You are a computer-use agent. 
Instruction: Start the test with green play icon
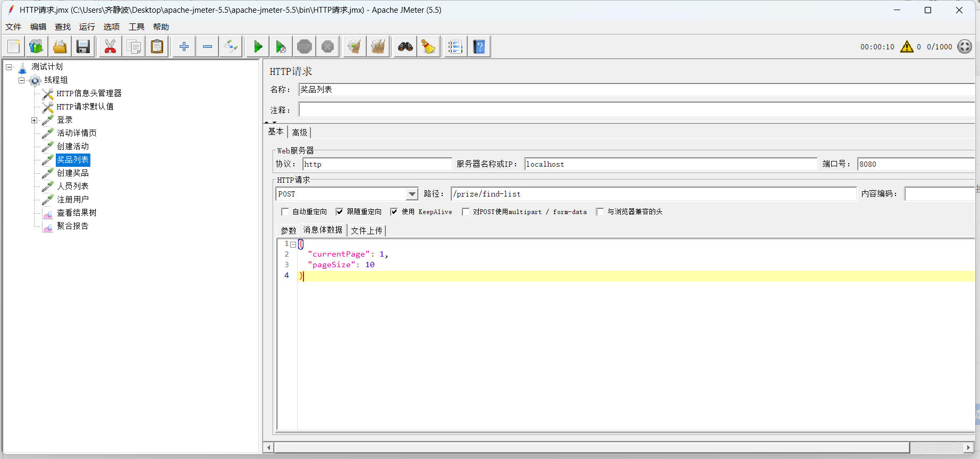point(258,47)
